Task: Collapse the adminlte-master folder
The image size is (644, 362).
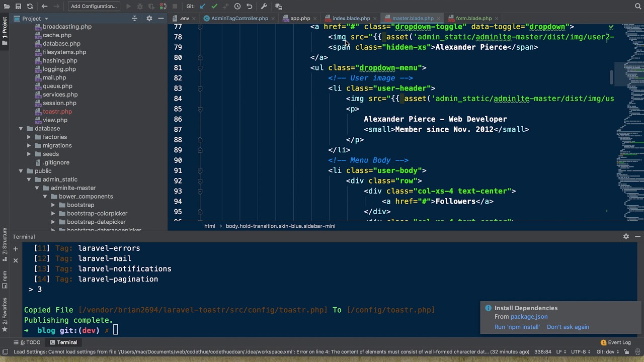Action: (37, 188)
